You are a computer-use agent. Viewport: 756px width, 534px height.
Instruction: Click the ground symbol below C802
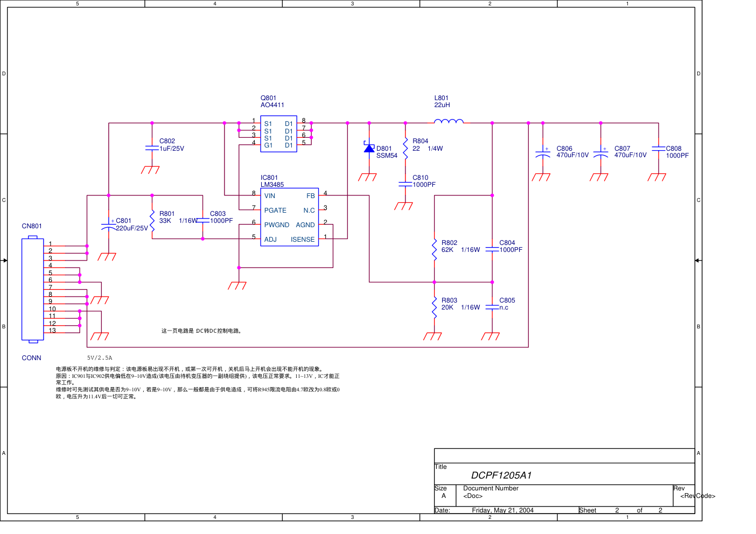pos(150,170)
